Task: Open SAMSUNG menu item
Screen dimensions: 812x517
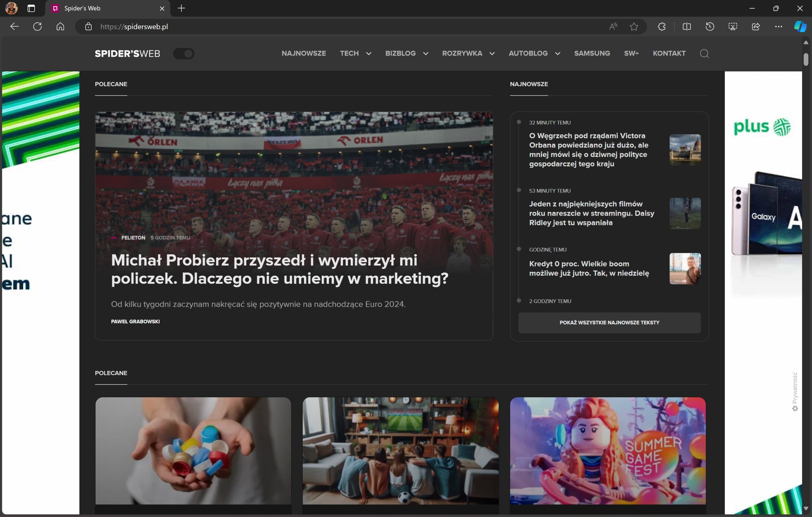Action: click(x=592, y=53)
